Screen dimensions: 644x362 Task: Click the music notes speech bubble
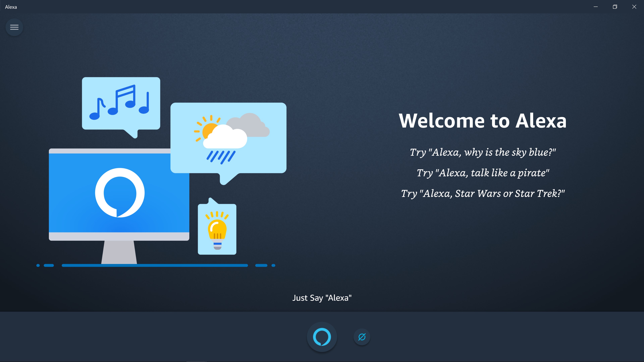(x=121, y=103)
